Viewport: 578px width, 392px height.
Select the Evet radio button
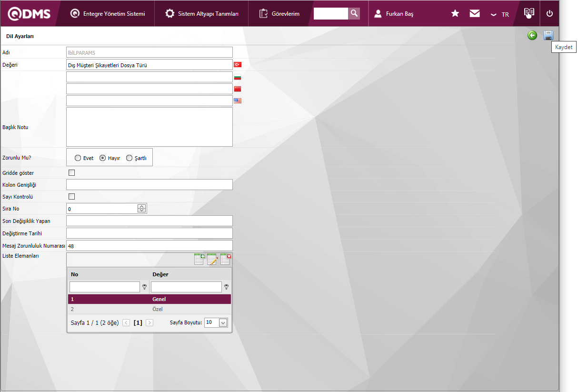(x=78, y=158)
